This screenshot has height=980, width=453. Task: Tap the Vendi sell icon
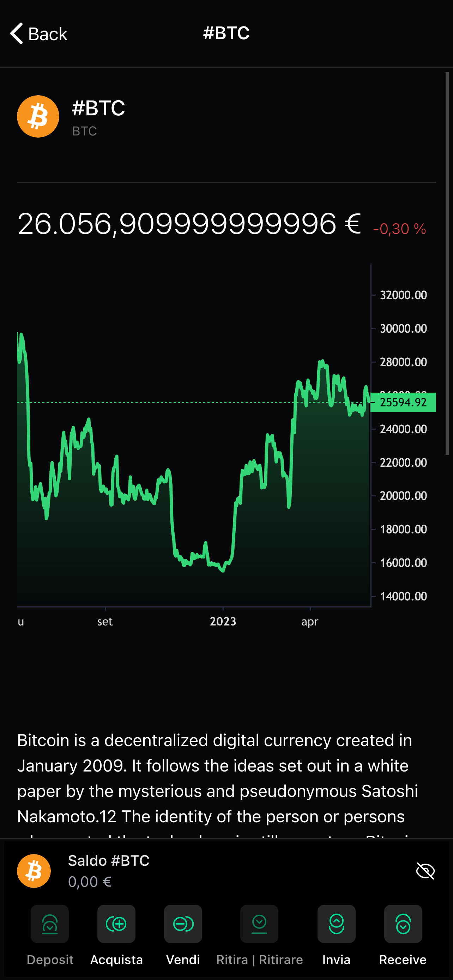(183, 924)
